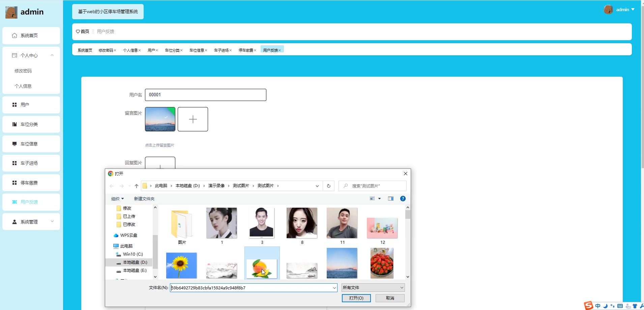Switch to the 停车缴费 tab
644x310 pixels.
pyautogui.click(x=246, y=50)
